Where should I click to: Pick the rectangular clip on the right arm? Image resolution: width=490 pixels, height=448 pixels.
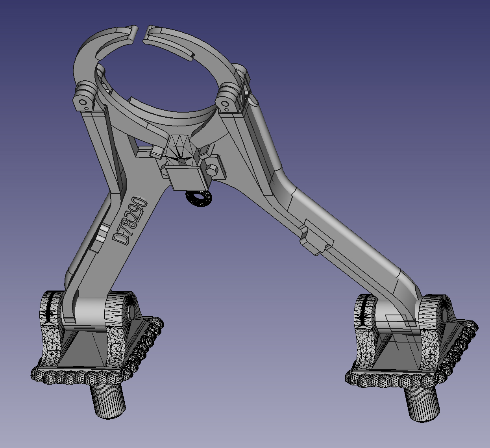pos(317,237)
